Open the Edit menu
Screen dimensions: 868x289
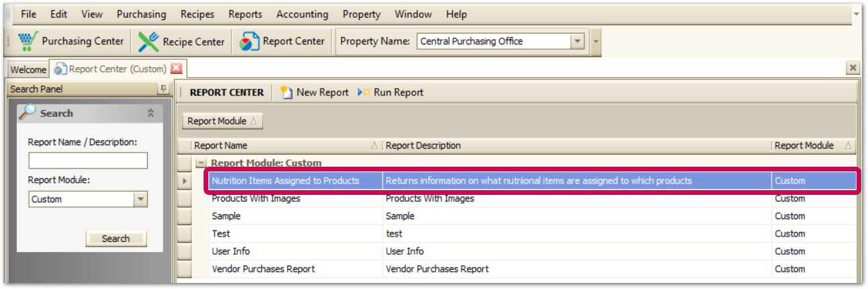pyautogui.click(x=58, y=14)
